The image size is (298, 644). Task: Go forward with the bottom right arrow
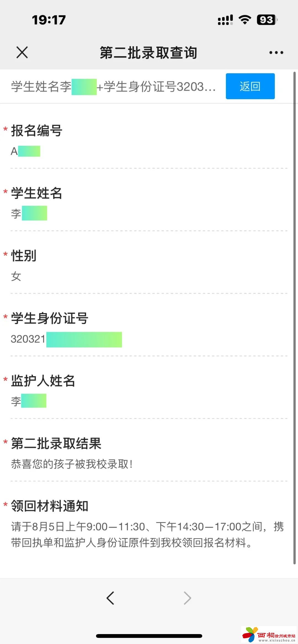pos(187,598)
